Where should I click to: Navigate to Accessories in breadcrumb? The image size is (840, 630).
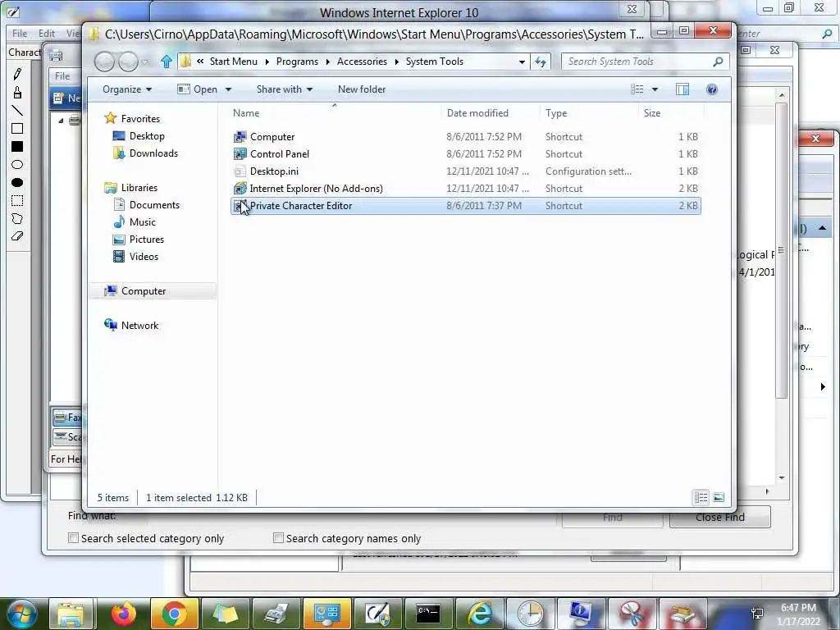362,62
